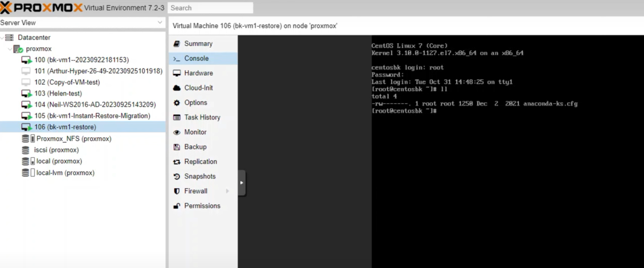Click the Virtual Environment 7.2-3 version text
The width and height of the screenshot is (644, 268).
[124, 8]
